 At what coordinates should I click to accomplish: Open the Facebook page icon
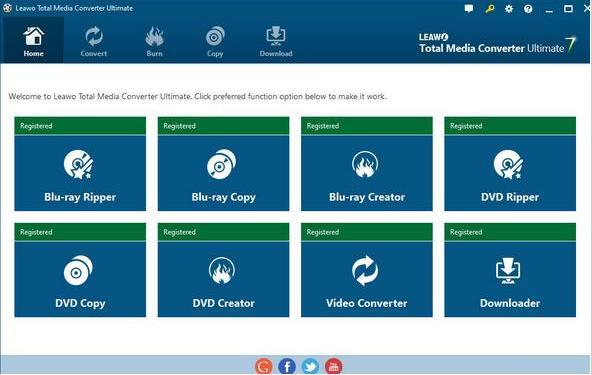pyautogui.click(x=287, y=366)
